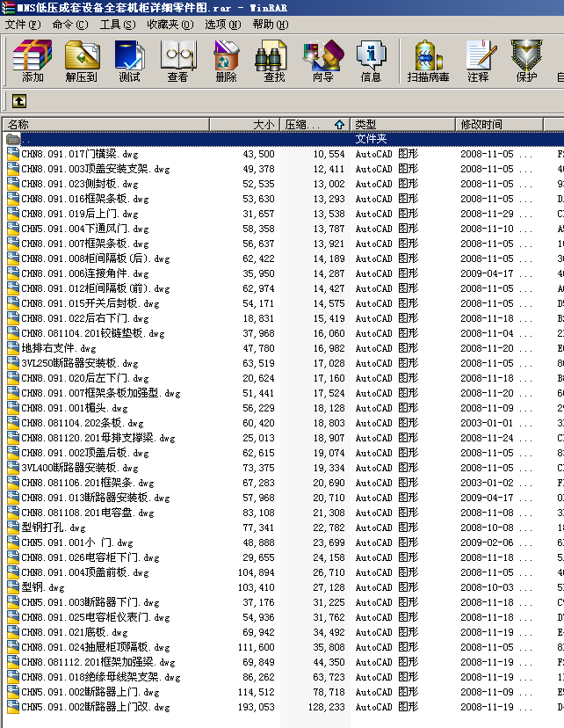Screen dimensions: 564x728
Task: Select file CHN5.091.004下通风门.dwg
Action: point(85,229)
